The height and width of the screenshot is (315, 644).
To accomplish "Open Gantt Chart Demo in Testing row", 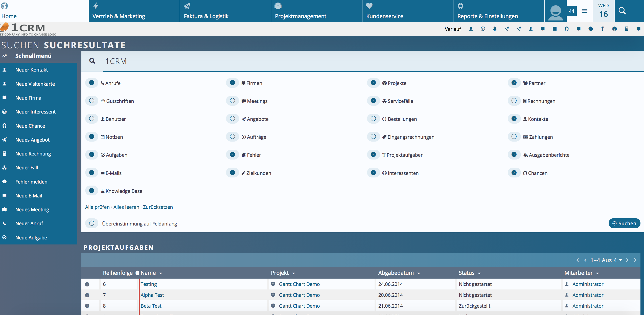I will [299, 284].
